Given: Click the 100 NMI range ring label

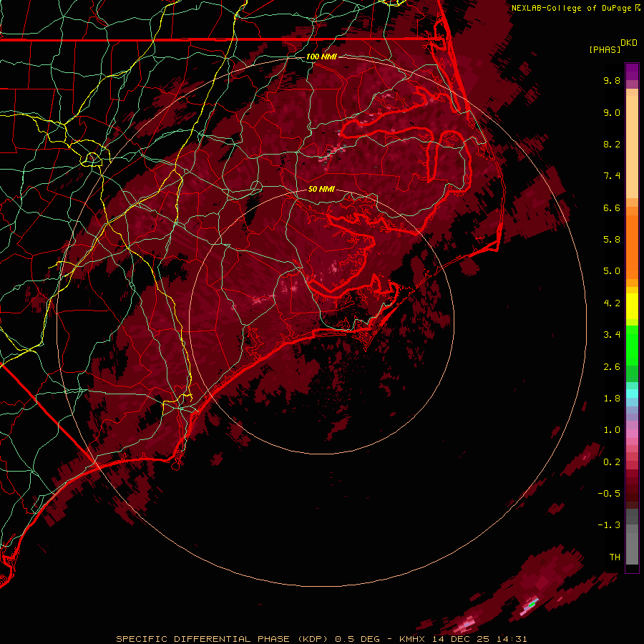Looking at the screenshot, I should coord(321,57).
